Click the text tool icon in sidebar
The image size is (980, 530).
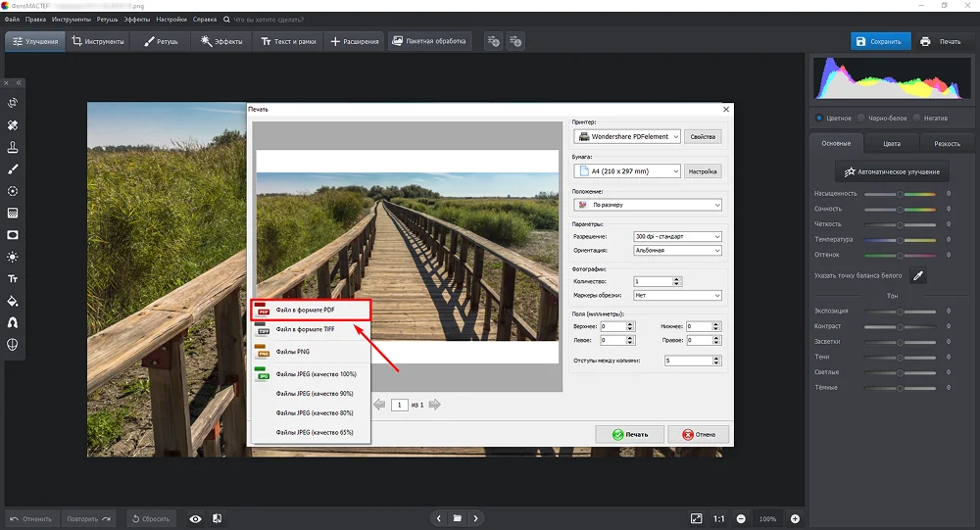(13, 278)
